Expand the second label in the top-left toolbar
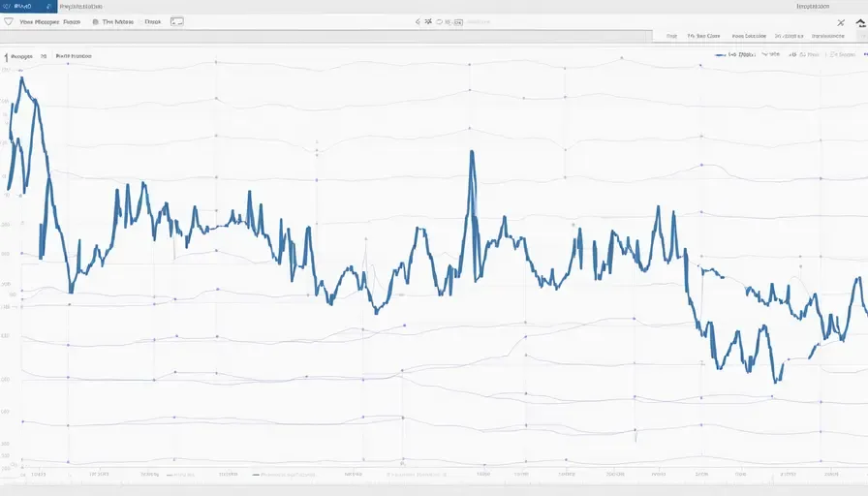Screen dimensions: 868x496 pos(118,21)
